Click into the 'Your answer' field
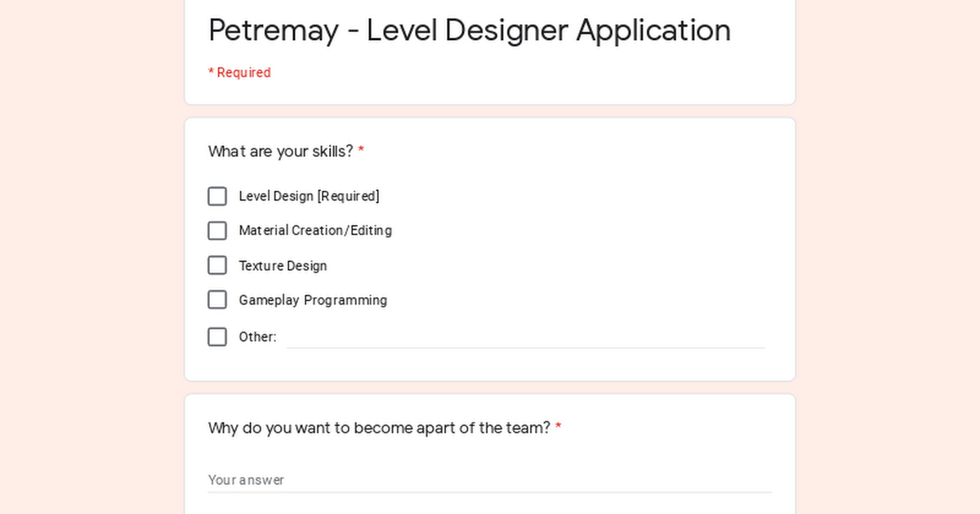980x514 pixels. 490,480
